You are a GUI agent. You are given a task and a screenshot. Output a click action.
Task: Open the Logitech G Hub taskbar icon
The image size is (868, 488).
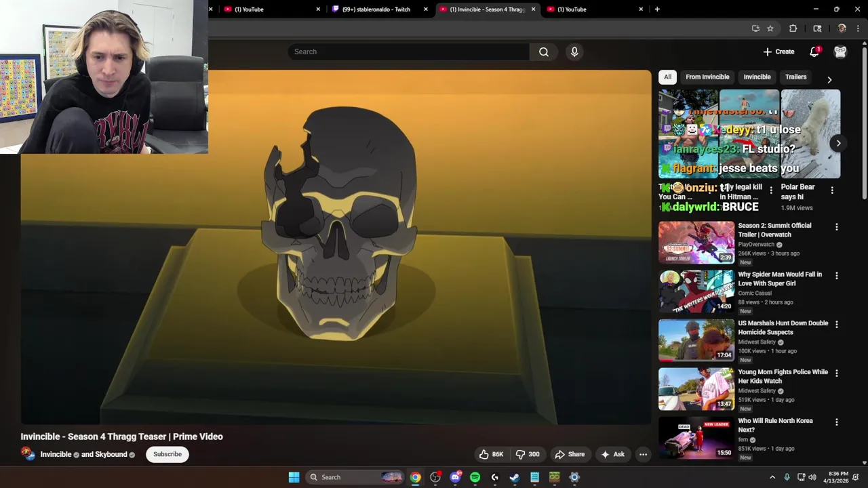(494, 477)
